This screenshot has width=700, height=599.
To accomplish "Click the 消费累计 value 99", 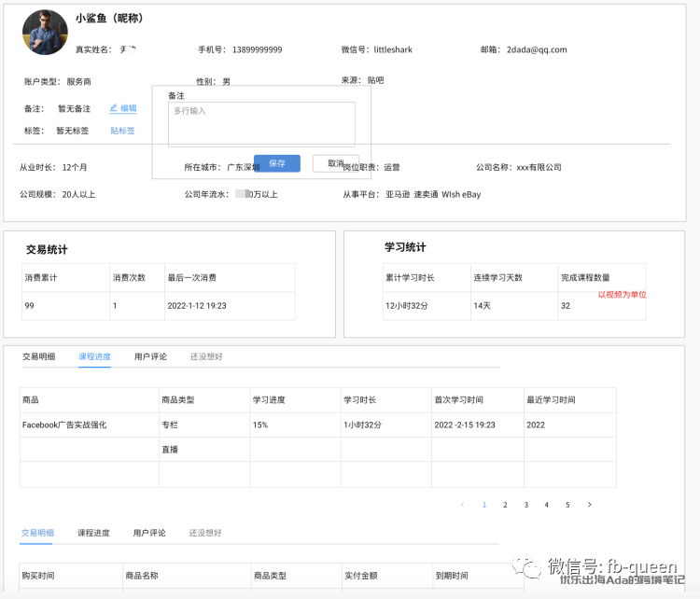I will 30,306.
